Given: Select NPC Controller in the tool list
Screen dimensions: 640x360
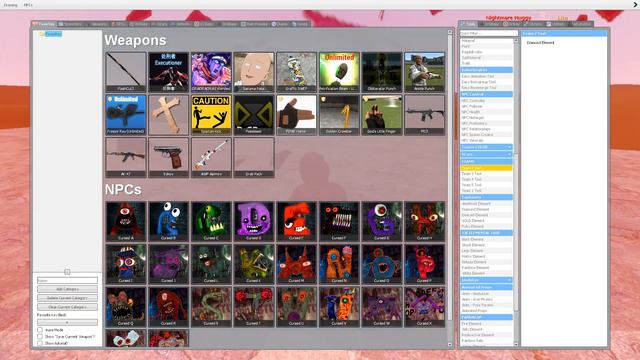Looking at the screenshot, I should pos(486,100).
